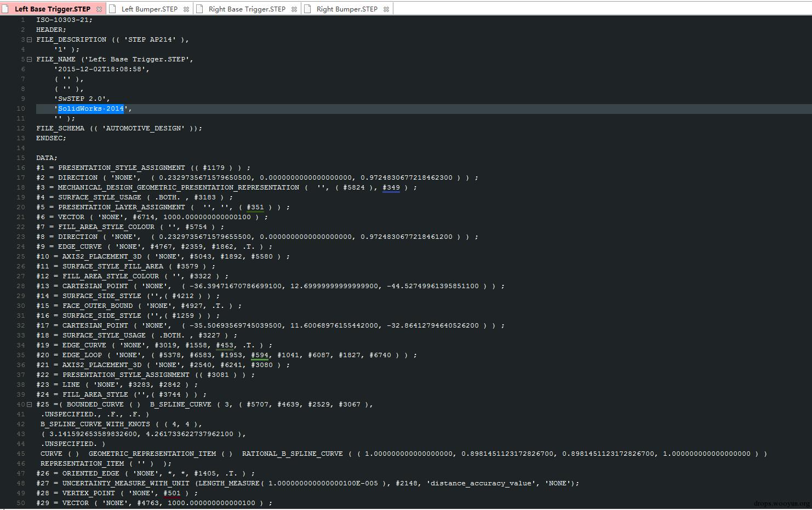Switch to the Right Base Trigger.STEP tab
This screenshot has width=812, height=510.
pyautogui.click(x=247, y=9)
